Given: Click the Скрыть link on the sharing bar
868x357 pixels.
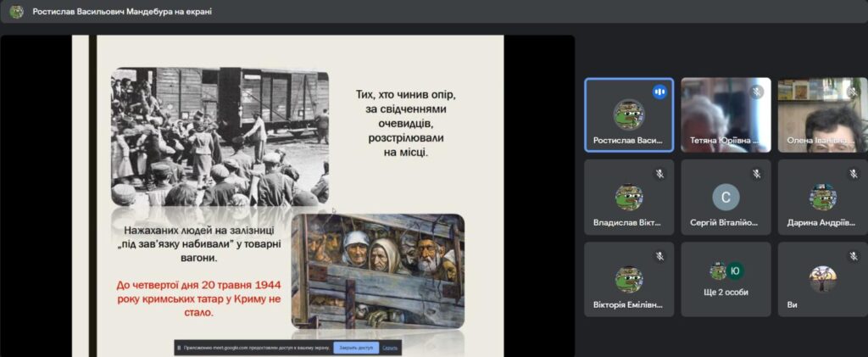Looking at the screenshot, I should tap(390, 348).
